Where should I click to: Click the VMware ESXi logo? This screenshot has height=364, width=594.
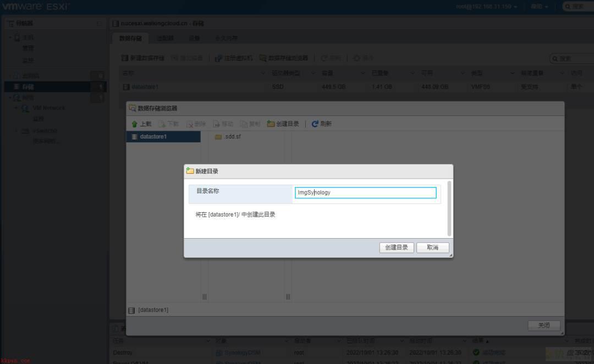[x=36, y=7]
